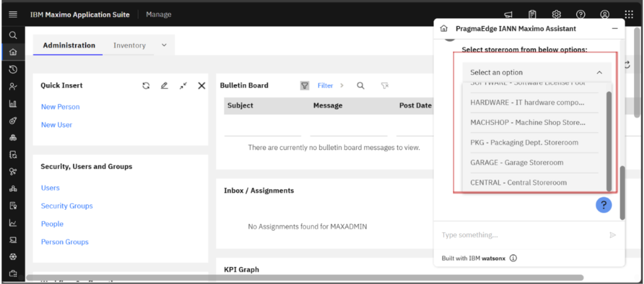Minimize the Maximo Assistant chat panel
Viewport: 644px width, 284px height.
point(615,29)
